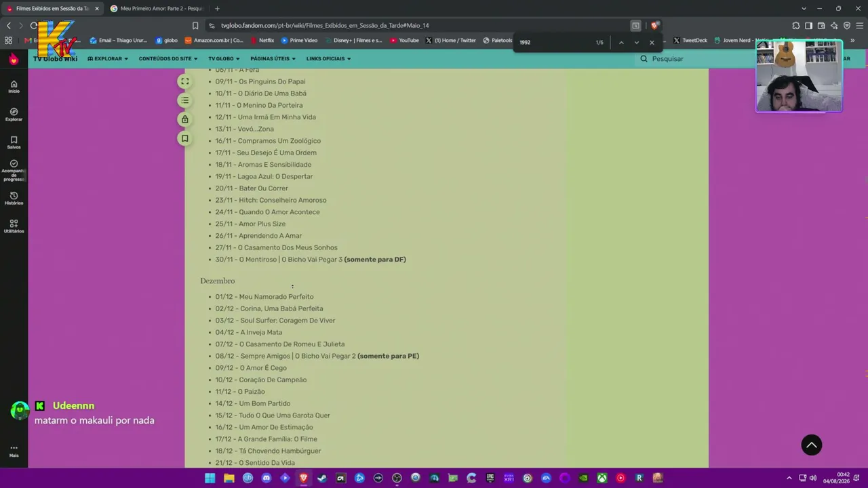Expand CONTEÚDOS DO SITE dropdown
The width and height of the screenshot is (868, 488).
[x=168, y=59]
